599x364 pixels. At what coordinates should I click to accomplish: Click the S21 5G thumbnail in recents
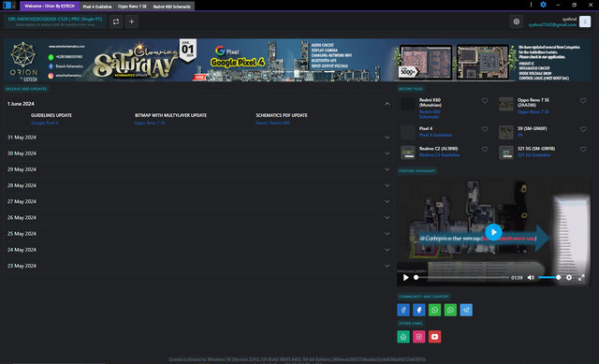click(506, 153)
